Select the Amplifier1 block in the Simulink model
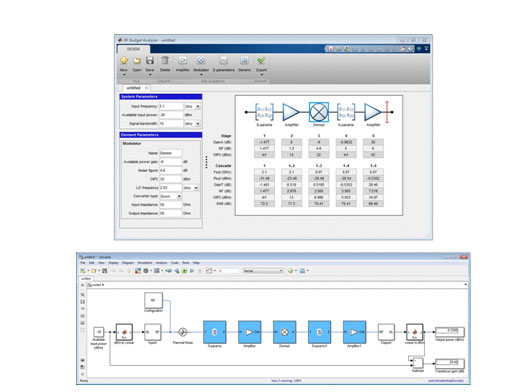Image resolution: width=523 pixels, height=392 pixels. coord(354,332)
